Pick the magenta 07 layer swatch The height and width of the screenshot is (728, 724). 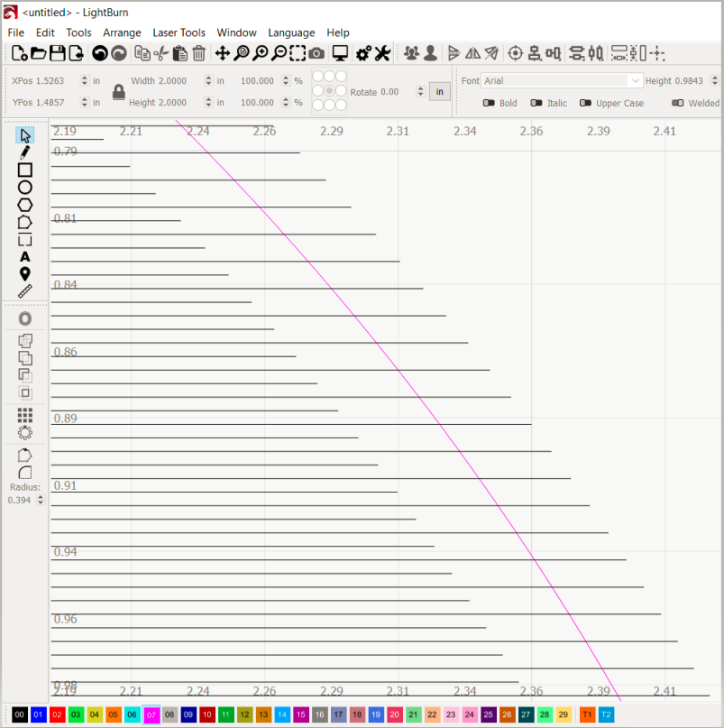(151, 714)
